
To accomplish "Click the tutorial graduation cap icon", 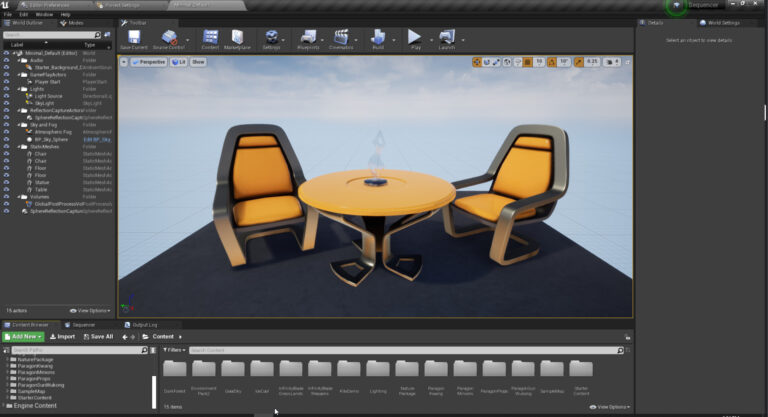I will (x=676, y=5).
